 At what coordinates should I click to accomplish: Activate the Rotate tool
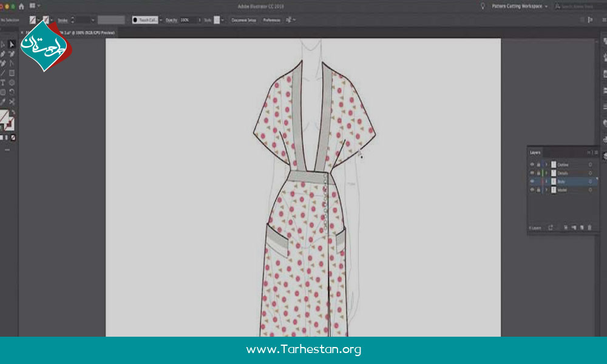coord(12,92)
